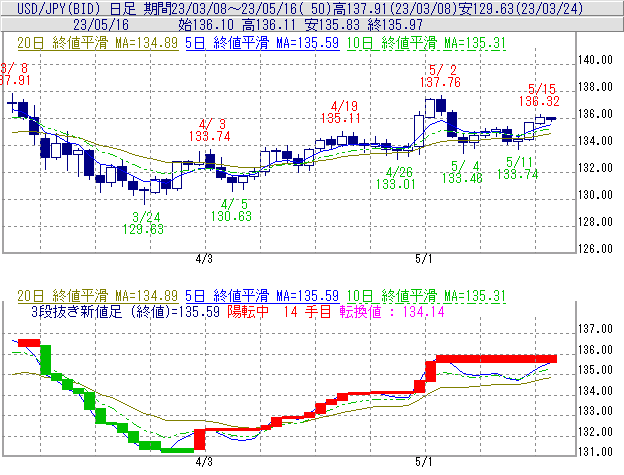Screen dimensions: 624x475
Task: Click the 5/11 133.74 low label
Action: coord(518,168)
